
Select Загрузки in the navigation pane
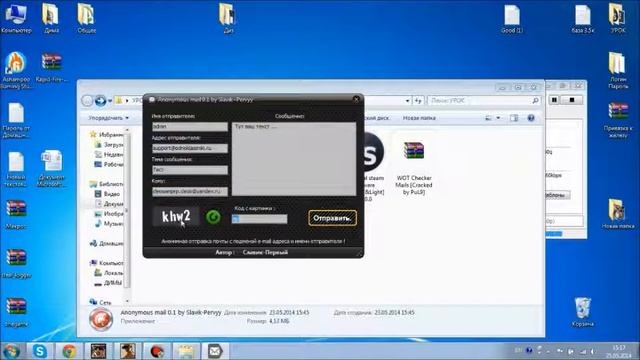pyautogui.click(x=109, y=144)
